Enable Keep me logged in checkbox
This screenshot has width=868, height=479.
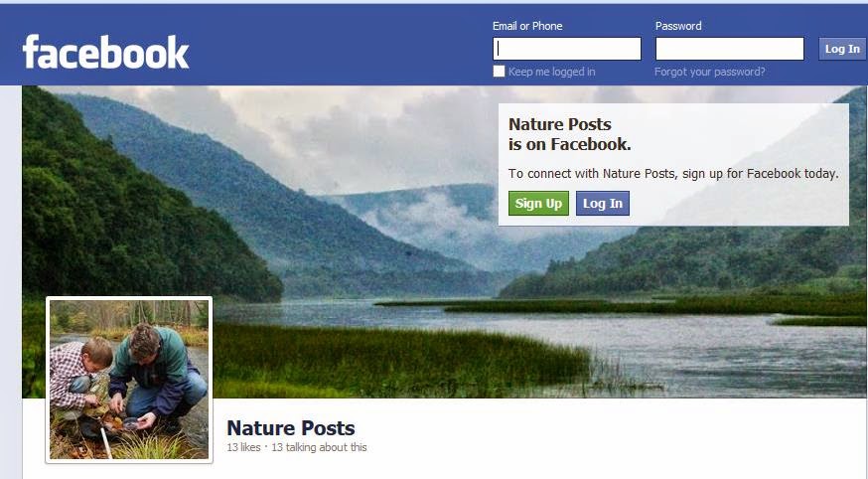pyautogui.click(x=499, y=72)
